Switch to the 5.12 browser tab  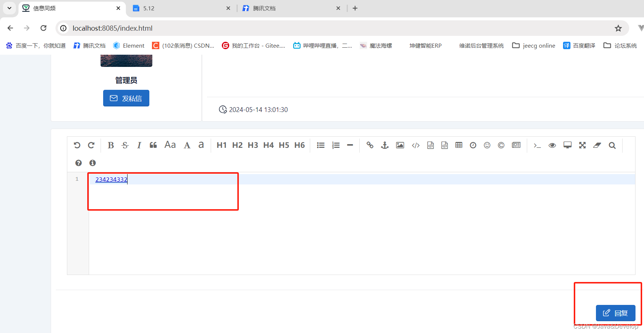(182, 8)
